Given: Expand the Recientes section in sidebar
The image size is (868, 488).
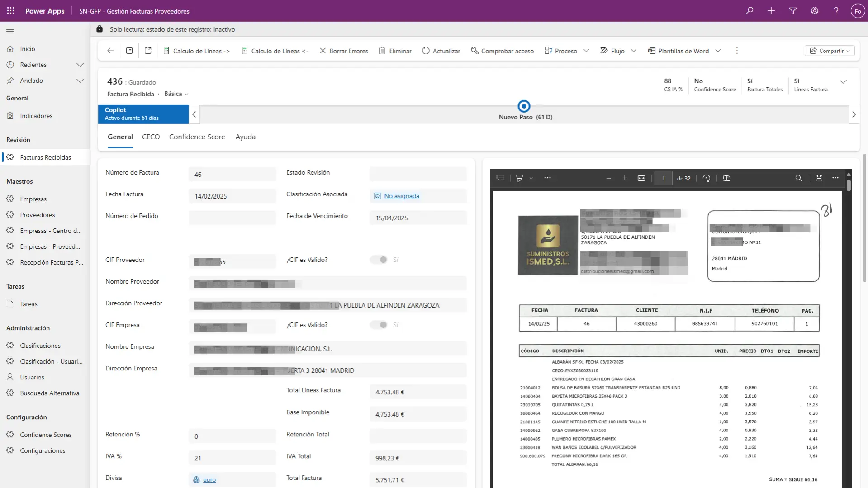Looking at the screenshot, I should coord(80,65).
